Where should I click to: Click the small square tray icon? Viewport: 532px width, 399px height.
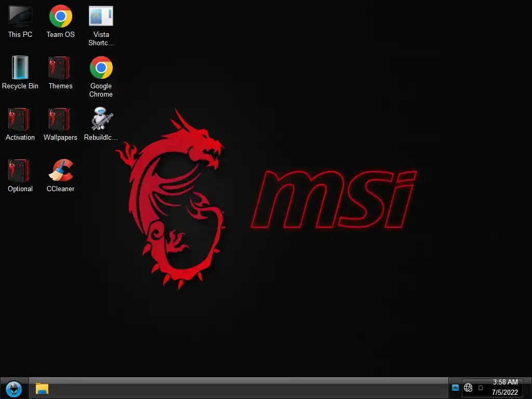(481, 388)
